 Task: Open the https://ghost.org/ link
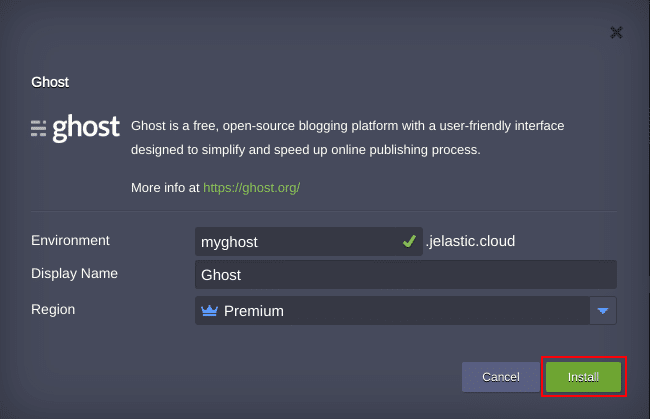coord(252,188)
